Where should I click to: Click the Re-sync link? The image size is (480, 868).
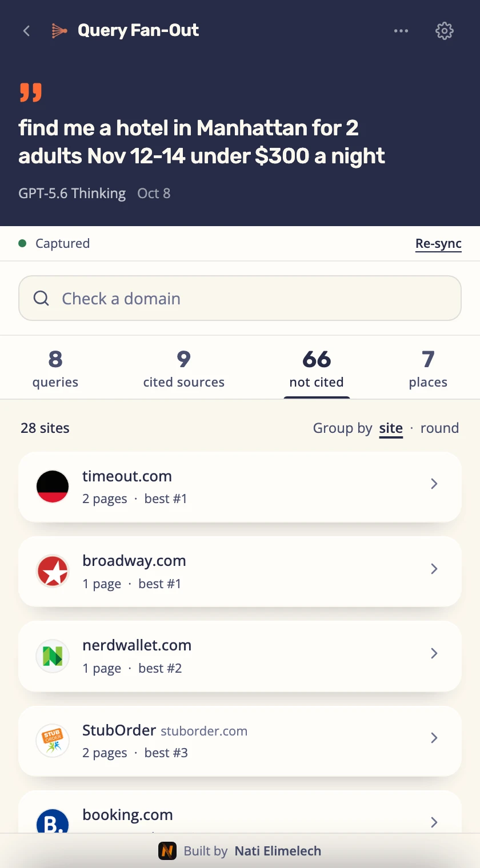tap(438, 244)
